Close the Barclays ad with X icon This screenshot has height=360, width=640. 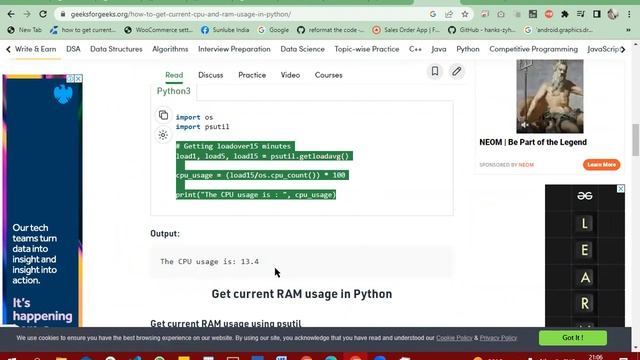pyautogui.click(x=78, y=78)
